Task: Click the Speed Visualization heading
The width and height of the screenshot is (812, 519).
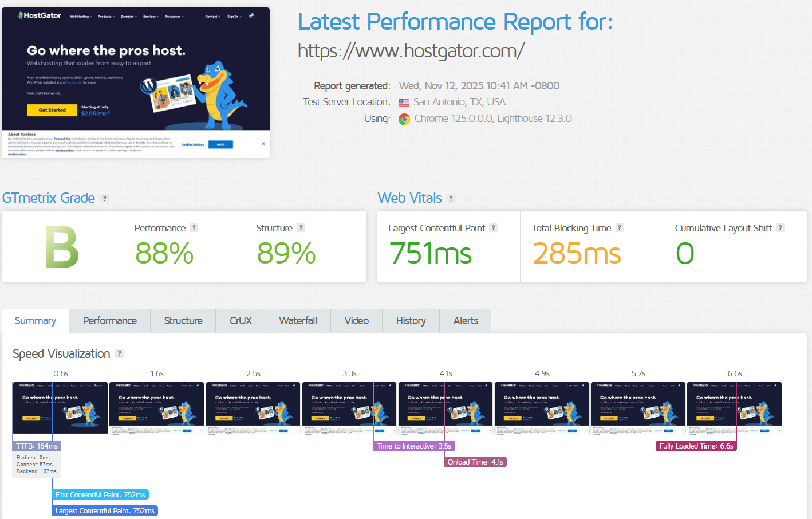Action: click(x=61, y=354)
